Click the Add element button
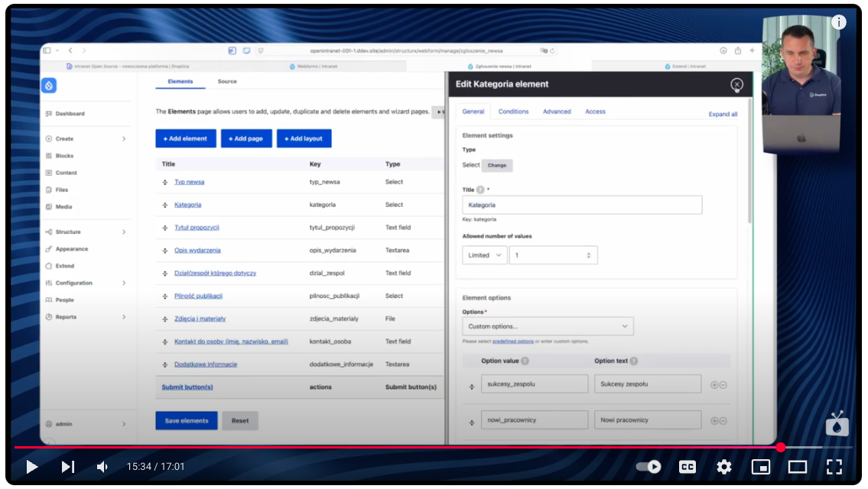The height and width of the screenshot is (489, 868). (185, 138)
